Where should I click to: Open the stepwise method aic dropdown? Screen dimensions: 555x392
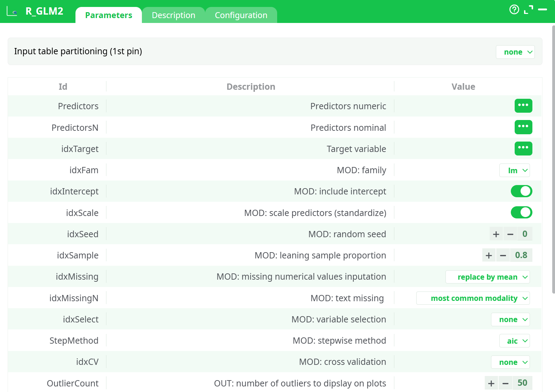click(514, 341)
